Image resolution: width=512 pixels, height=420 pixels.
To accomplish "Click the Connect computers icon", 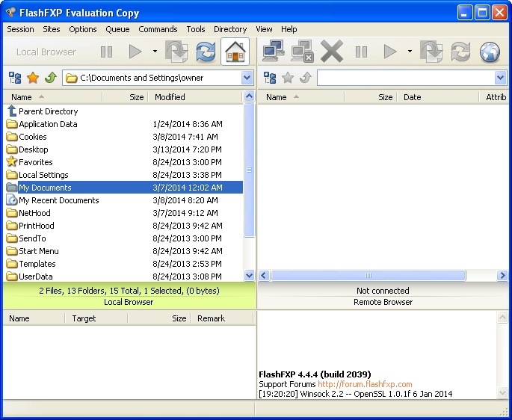I will point(274,51).
